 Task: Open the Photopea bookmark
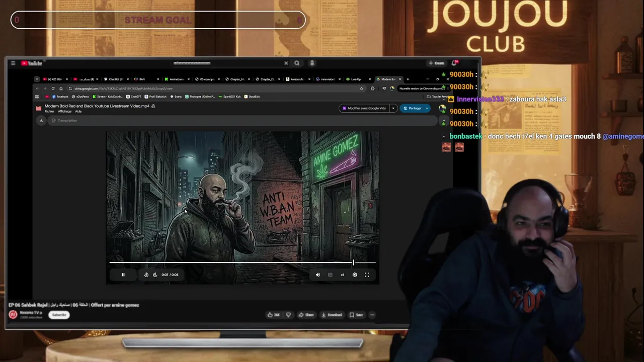[x=200, y=97]
